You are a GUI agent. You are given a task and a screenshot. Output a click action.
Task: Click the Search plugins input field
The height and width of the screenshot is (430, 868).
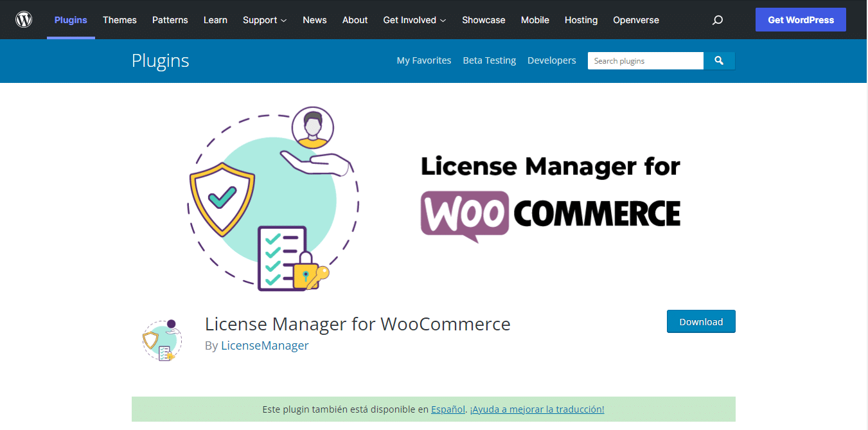[x=645, y=60]
